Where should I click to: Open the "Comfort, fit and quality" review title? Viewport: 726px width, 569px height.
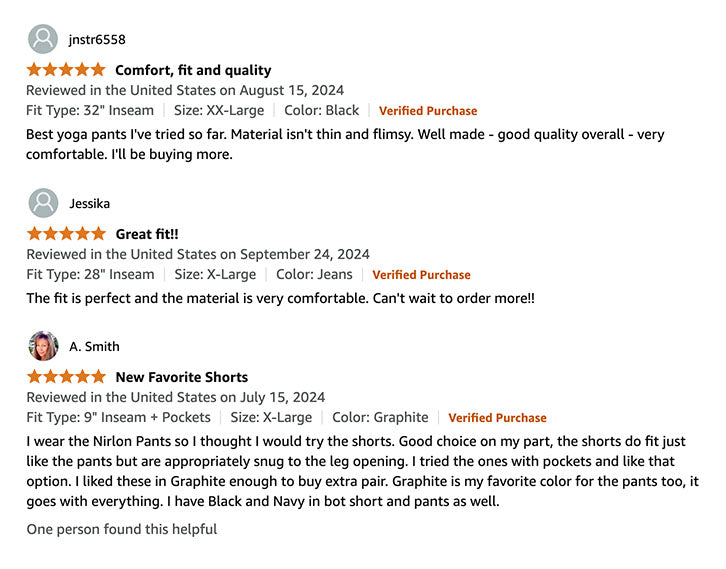pos(193,70)
